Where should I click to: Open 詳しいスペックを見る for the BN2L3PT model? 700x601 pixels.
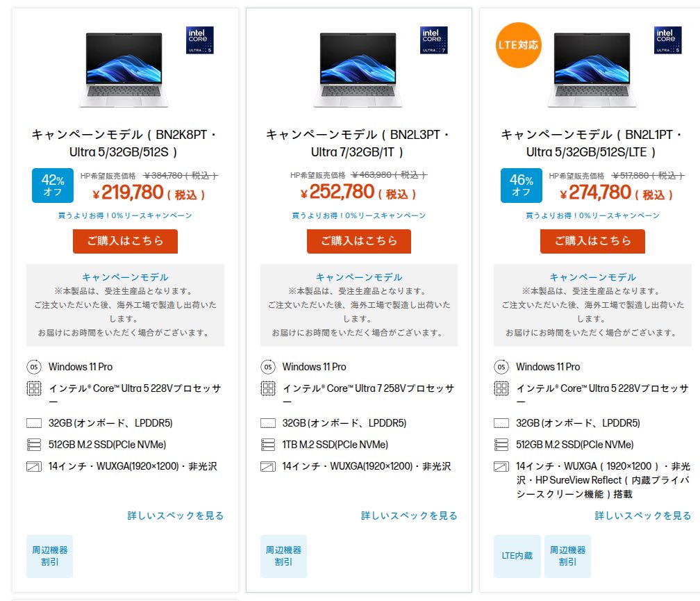point(409,516)
